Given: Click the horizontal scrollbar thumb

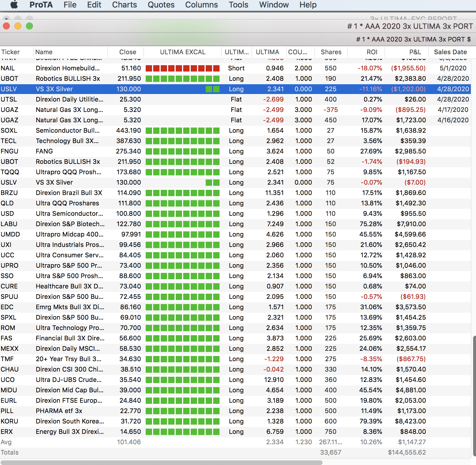Looking at the screenshot, I should 161,462.
